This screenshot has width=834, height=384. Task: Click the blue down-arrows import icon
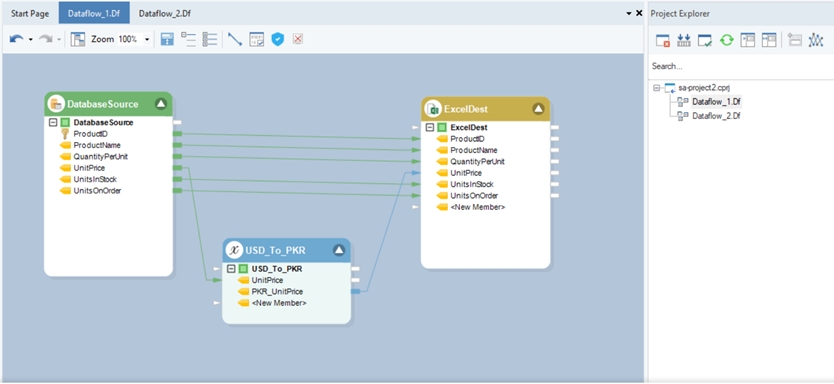coord(684,40)
